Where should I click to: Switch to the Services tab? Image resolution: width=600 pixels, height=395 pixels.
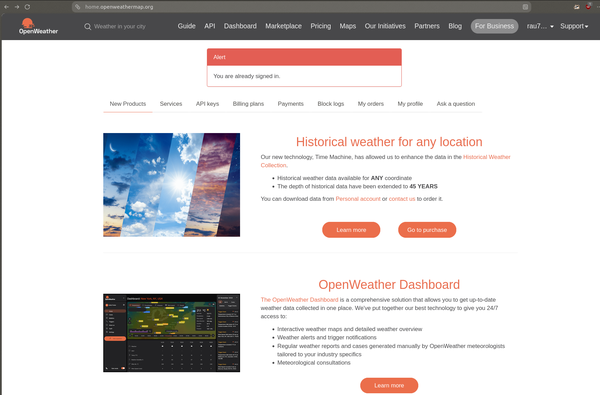coord(171,104)
